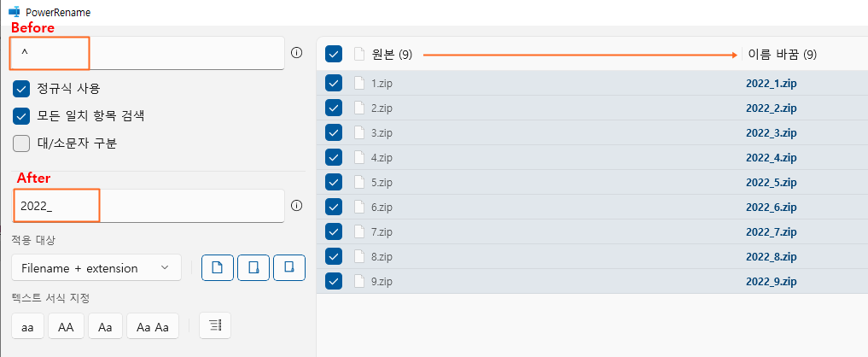
Task: Click the file icon of 2.zip
Action: click(359, 108)
